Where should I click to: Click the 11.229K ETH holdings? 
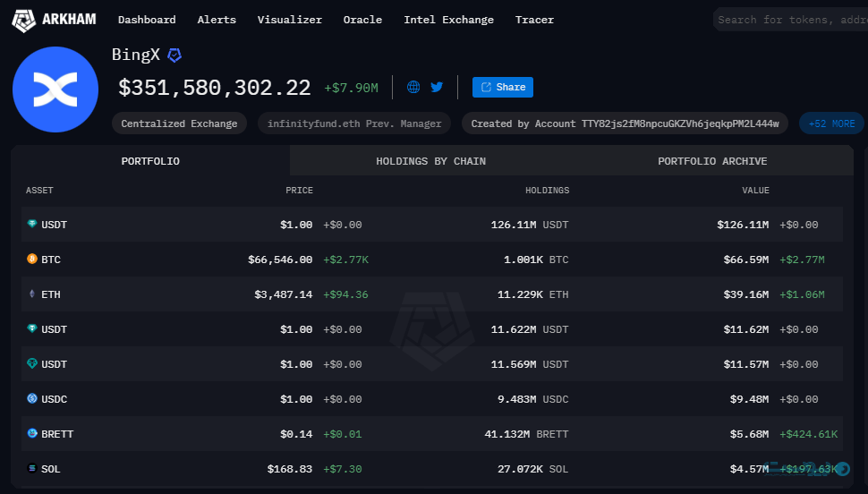pyautogui.click(x=532, y=294)
